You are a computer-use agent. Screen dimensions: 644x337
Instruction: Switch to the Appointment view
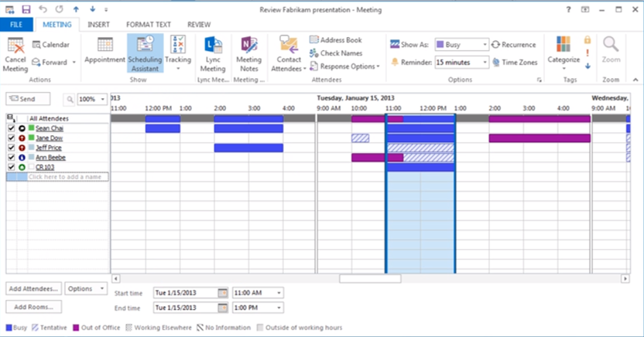(104, 50)
